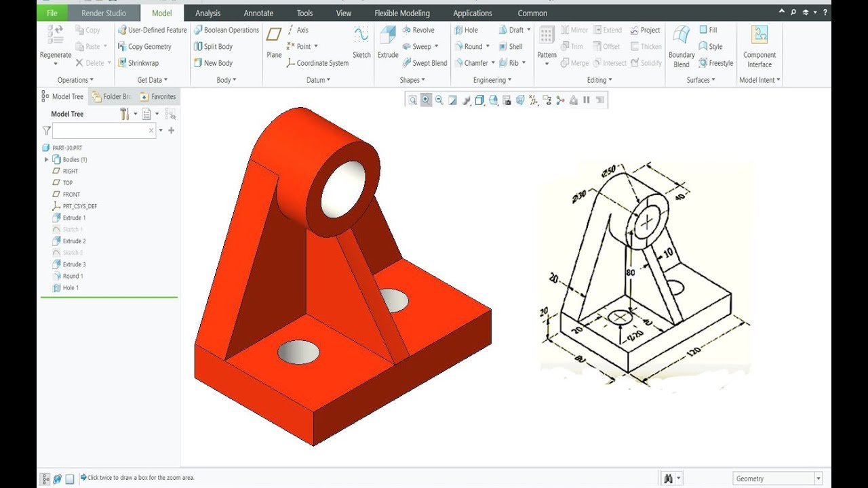This screenshot has height=488, width=868.
Task: Click the Swept Blend tool
Action: tap(425, 63)
